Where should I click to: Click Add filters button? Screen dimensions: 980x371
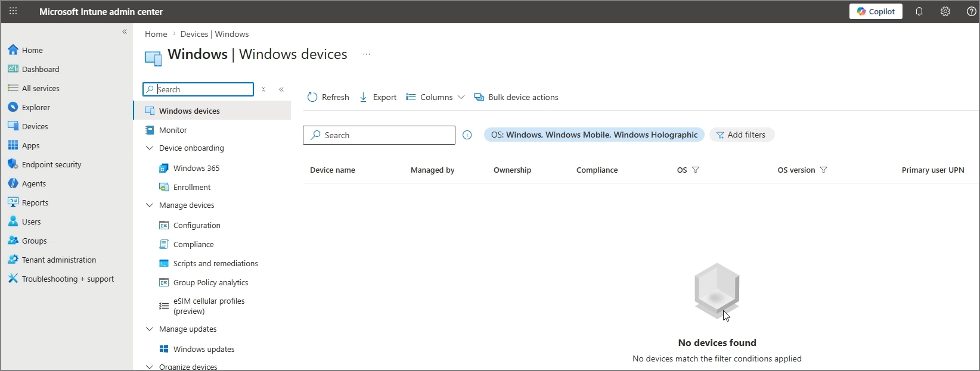pos(742,135)
